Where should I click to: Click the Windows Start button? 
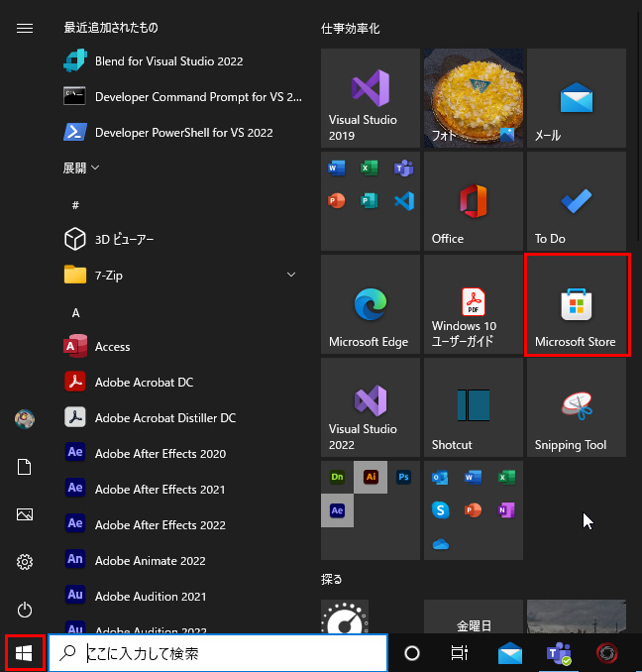coord(24,653)
